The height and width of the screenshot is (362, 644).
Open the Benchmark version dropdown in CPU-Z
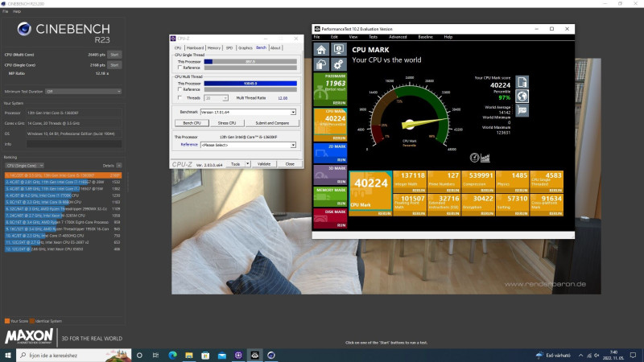[x=248, y=112]
